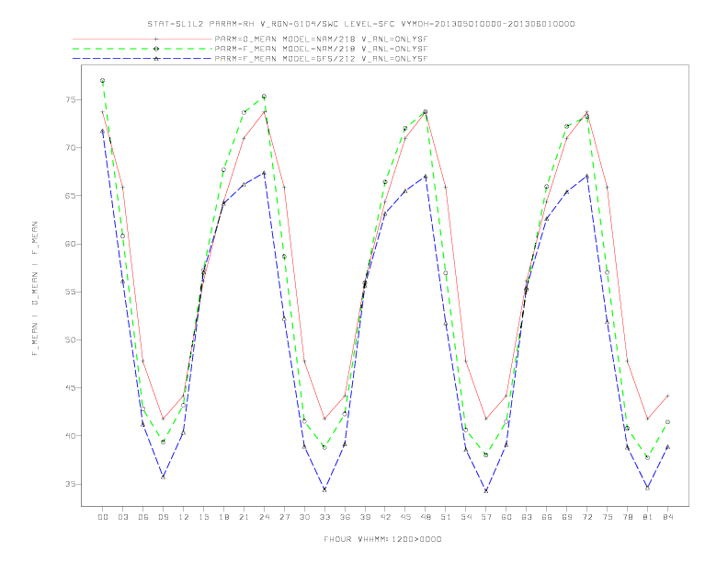Click the x-axis tick label 57

click(x=486, y=517)
